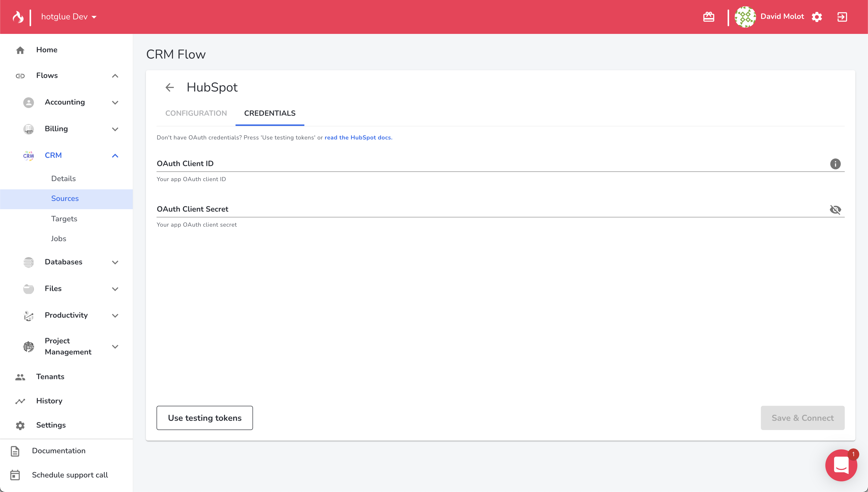This screenshot has height=492, width=868.
Task: Switch to the CREDENTIALS tab
Action: pyautogui.click(x=270, y=113)
